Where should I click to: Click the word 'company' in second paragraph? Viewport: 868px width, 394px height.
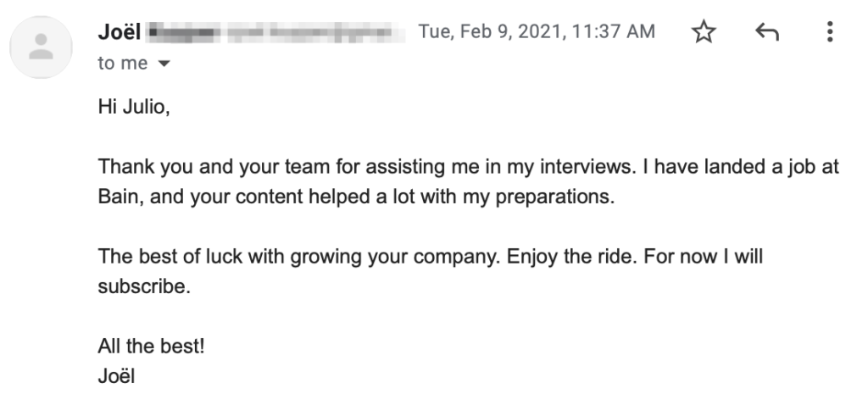(457, 258)
